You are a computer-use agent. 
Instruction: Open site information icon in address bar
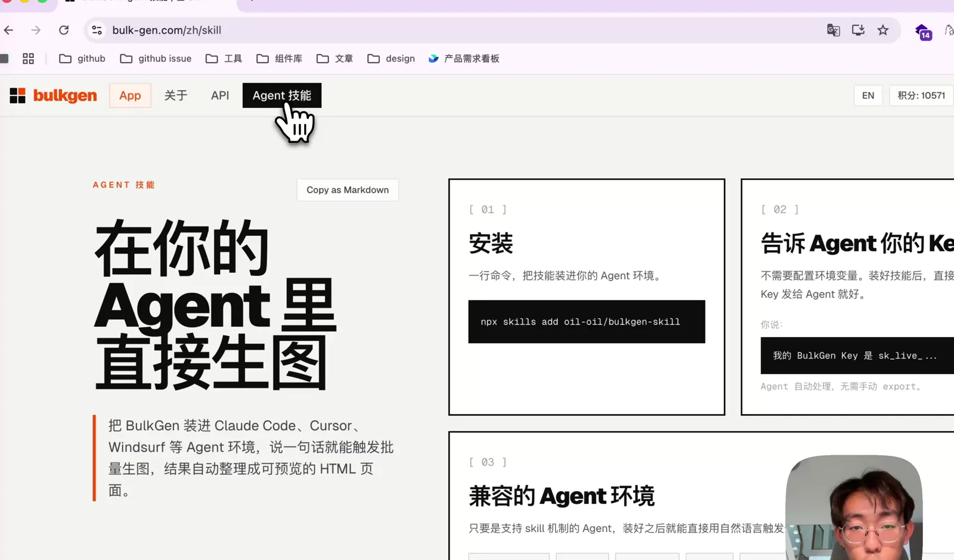click(x=97, y=30)
